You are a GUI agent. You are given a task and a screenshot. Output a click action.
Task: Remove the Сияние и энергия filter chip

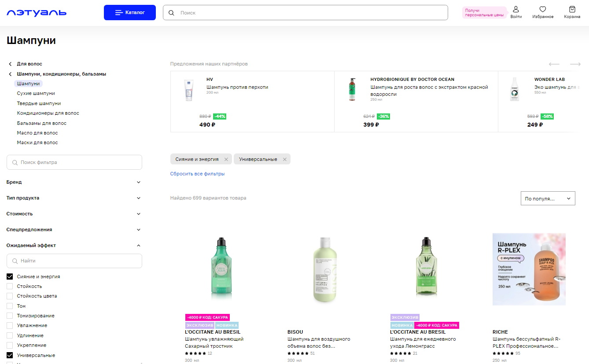[226, 159]
